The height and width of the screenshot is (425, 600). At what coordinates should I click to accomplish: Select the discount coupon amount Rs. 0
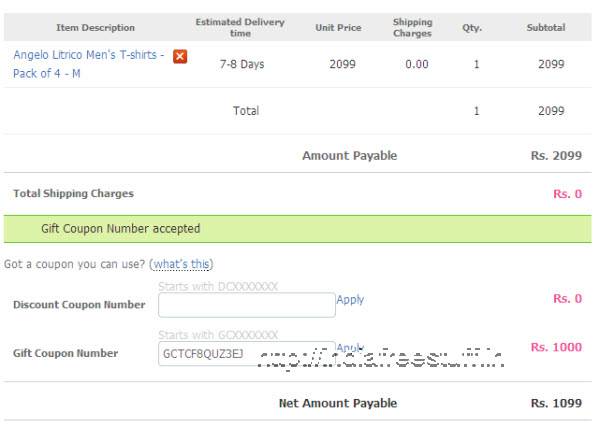tap(567, 299)
